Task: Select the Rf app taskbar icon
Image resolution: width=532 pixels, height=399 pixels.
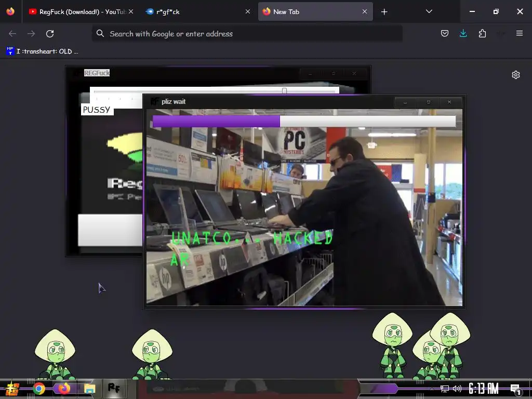Action: pos(114,388)
